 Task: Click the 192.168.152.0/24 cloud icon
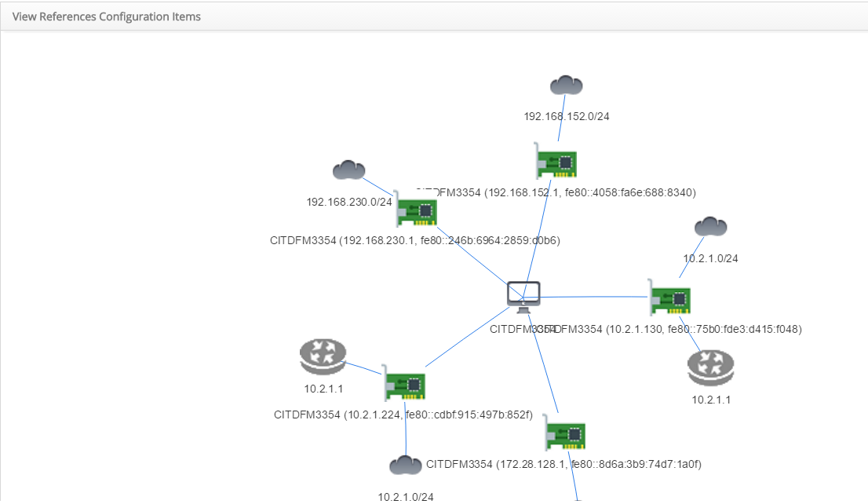click(x=566, y=86)
